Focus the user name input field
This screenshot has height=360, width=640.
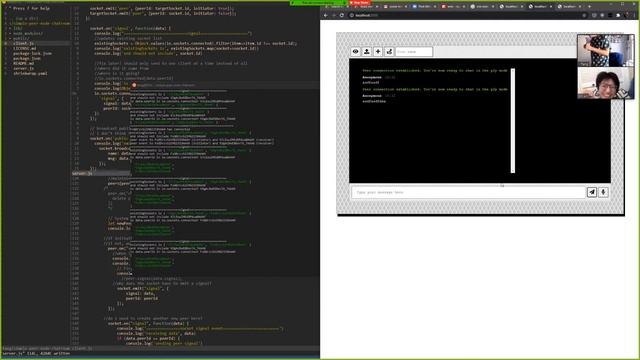pyautogui.click(x=413, y=52)
